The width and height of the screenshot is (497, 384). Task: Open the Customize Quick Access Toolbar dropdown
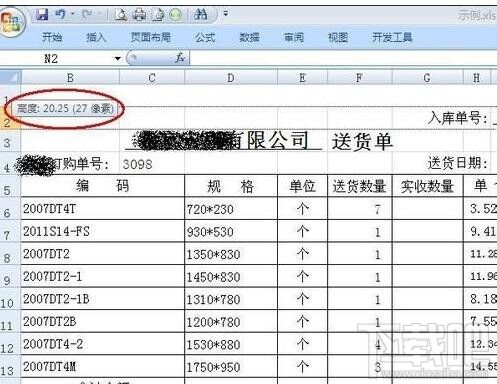(226, 14)
